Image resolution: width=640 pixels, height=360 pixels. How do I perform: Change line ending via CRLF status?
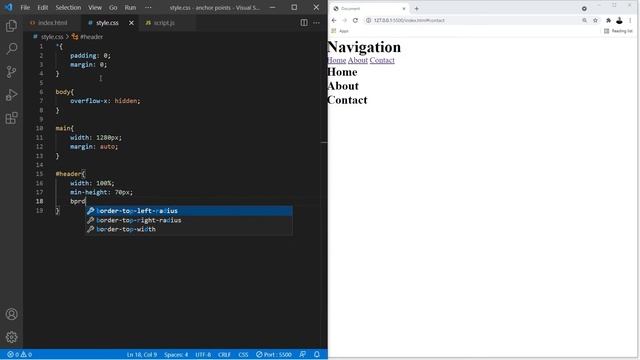[x=224, y=354]
